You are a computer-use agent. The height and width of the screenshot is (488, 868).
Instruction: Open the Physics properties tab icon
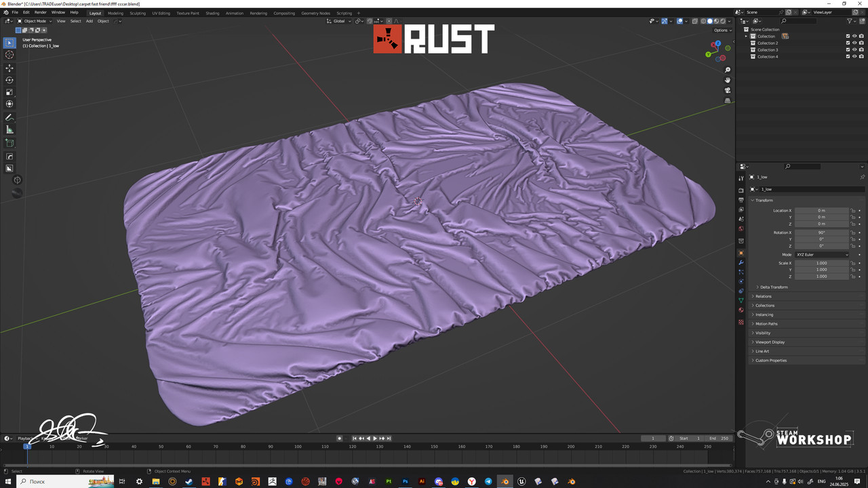tap(741, 281)
